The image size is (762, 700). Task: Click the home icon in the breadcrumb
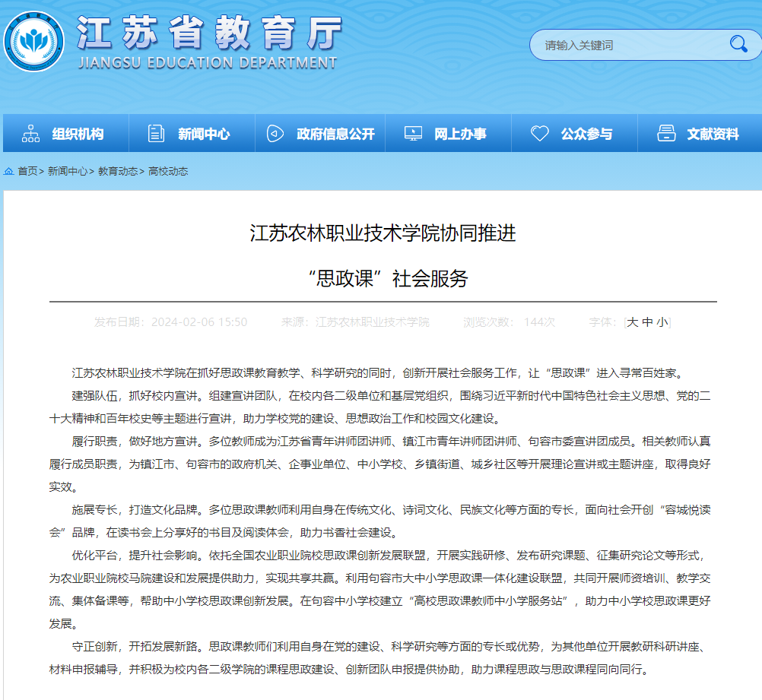coord(9,170)
